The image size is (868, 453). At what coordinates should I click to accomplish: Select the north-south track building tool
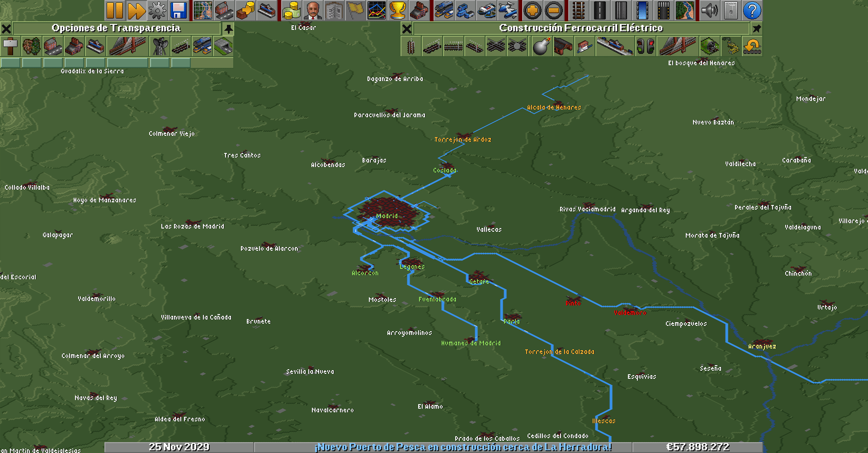click(x=411, y=46)
